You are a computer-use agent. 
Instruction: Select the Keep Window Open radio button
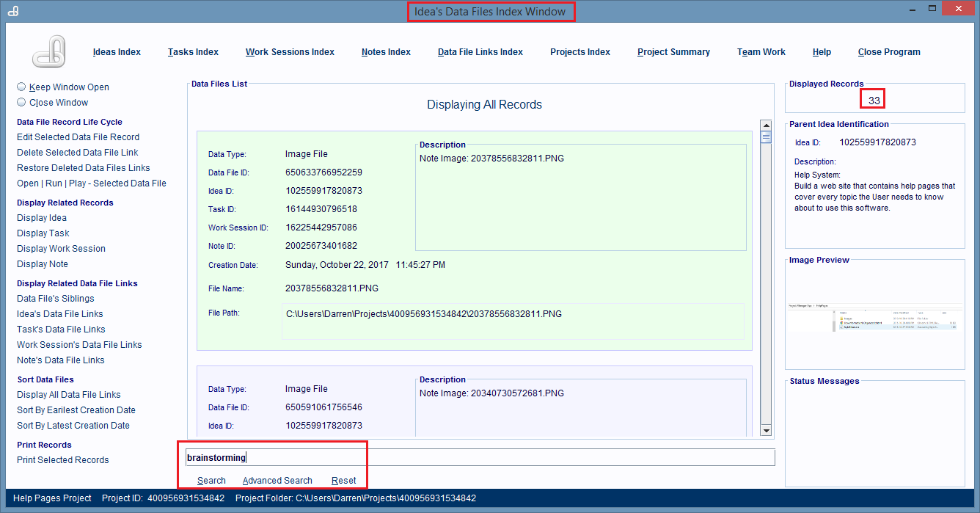pos(21,87)
